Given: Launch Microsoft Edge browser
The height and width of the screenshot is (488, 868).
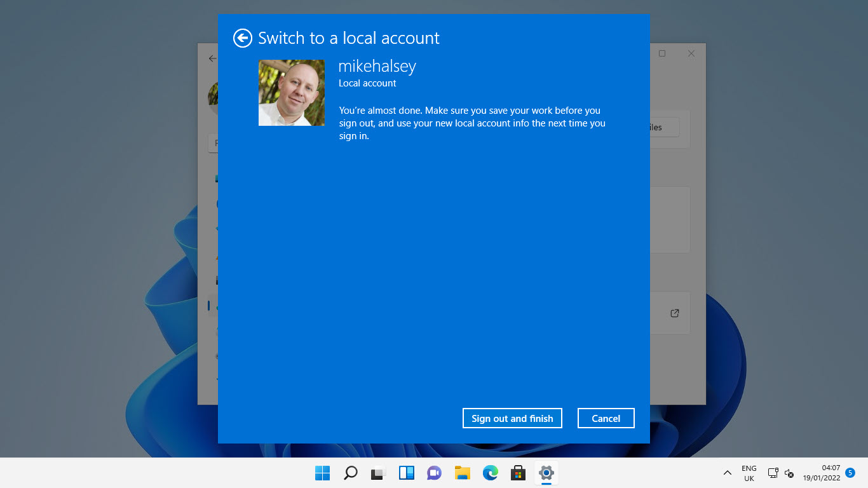Looking at the screenshot, I should [490, 473].
